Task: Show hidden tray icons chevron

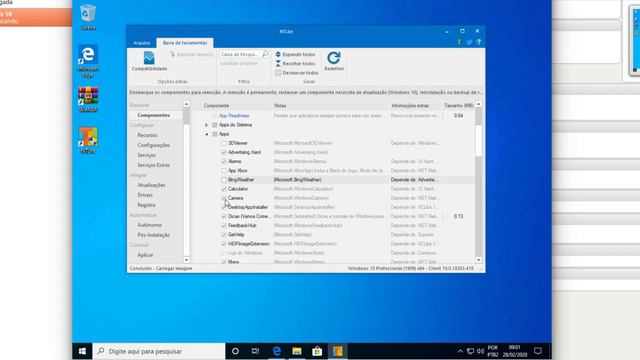Action: click(460, 351)
